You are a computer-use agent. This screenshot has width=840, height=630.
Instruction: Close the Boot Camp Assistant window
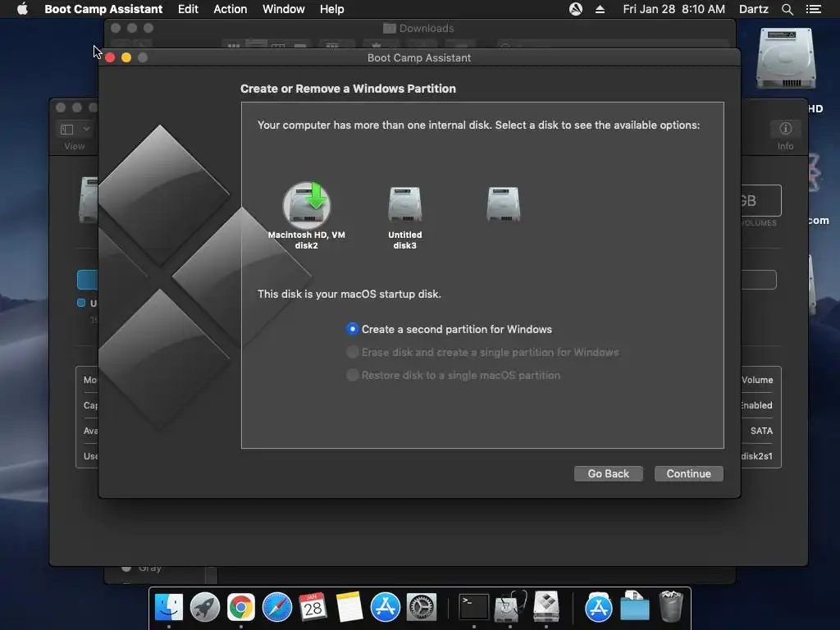tap(110, 57)
